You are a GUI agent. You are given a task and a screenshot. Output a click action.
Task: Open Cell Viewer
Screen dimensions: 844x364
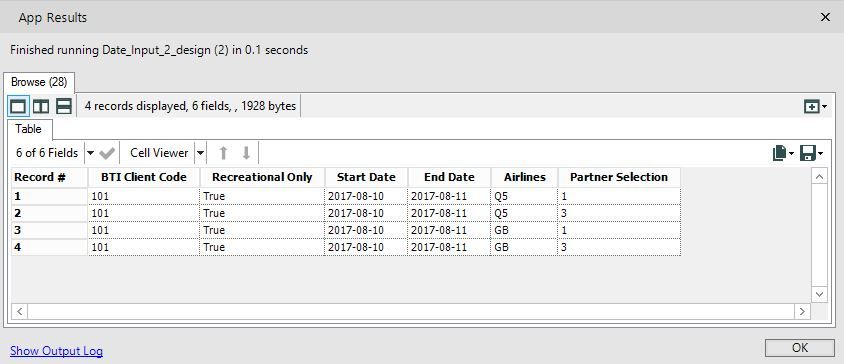pos(159,153)
